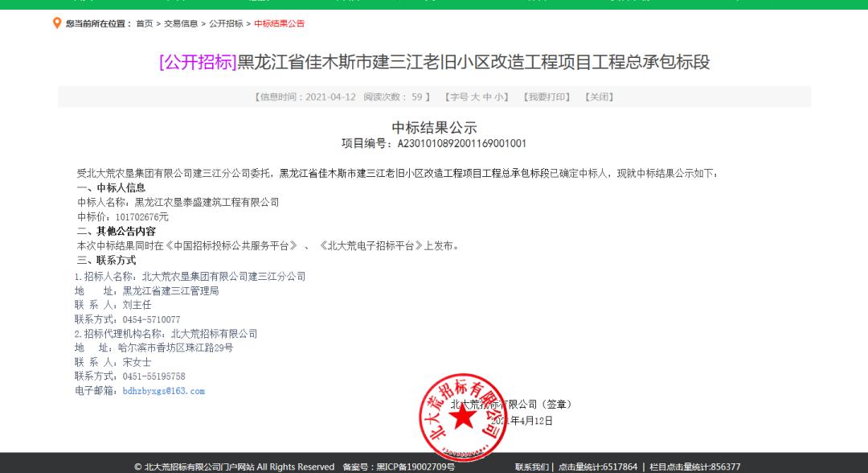Click the 中标结果公示 heading
This screenshot has height=473, width=868.
point(434,127)
